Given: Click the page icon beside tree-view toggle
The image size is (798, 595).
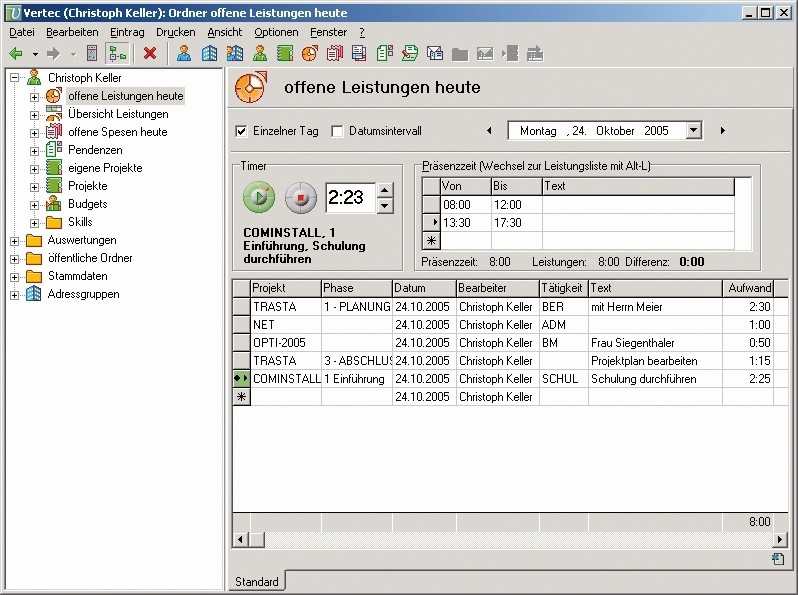Looking at the screenshot, I should point(92,53).
